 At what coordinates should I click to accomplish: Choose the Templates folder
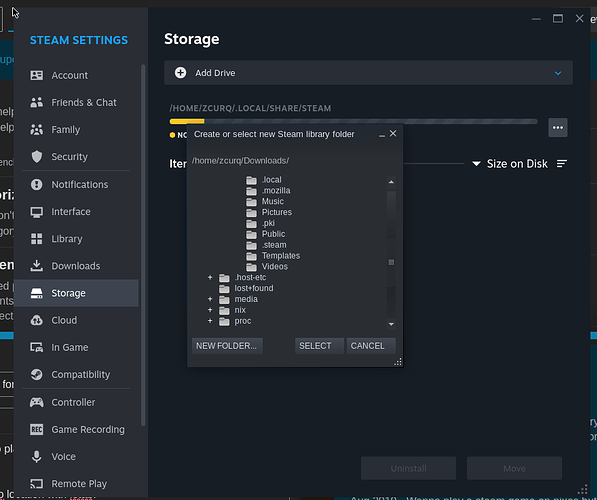click(273, 256)
